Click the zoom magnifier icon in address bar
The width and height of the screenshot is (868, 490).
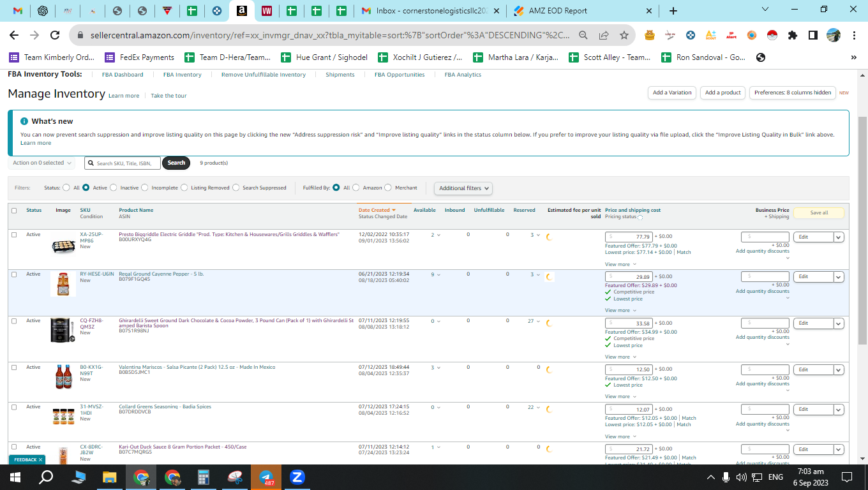(x=583, y=35)
